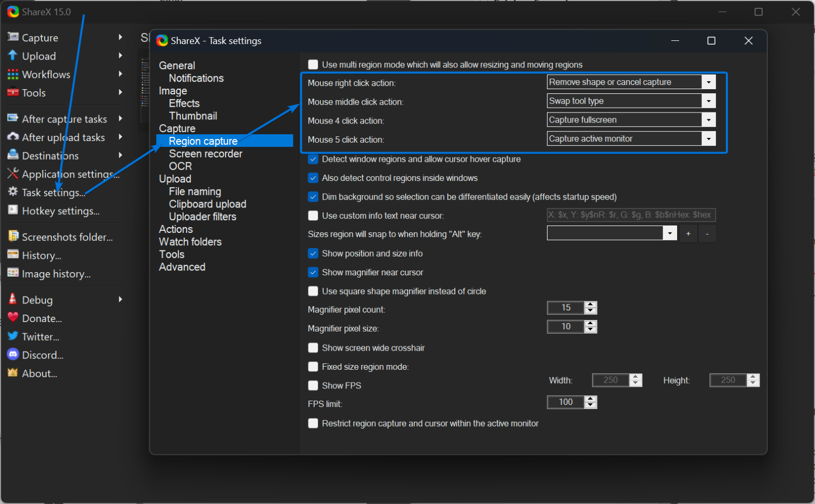The height and width of the screenshot is (504, 815).
Task: Click the plus button next to snap sizes
Action: (x=688, y=233)
